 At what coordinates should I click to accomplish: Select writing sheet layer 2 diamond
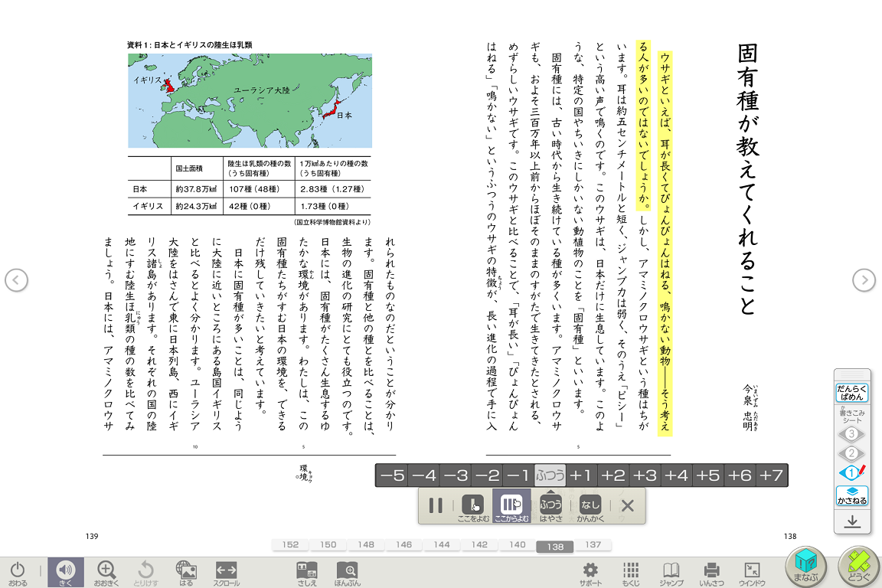(x=851, y=453)
